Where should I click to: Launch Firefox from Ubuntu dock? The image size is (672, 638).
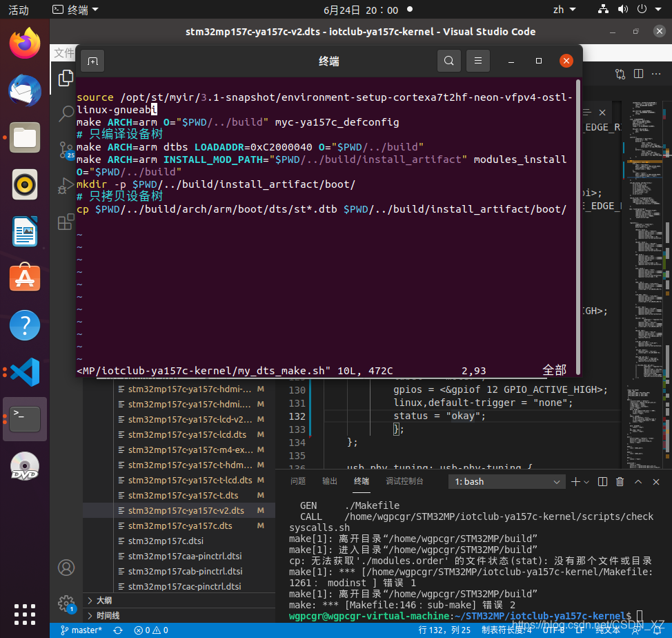tap(25, 43)
